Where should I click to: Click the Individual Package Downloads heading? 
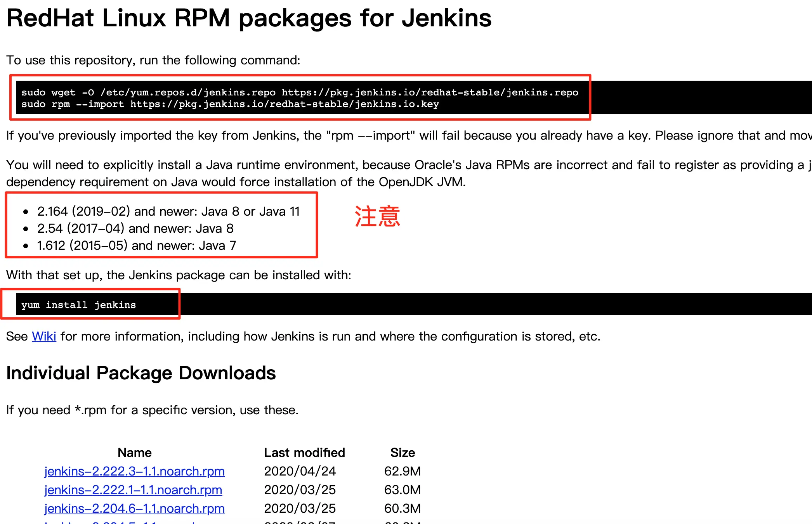coord(141,373)
